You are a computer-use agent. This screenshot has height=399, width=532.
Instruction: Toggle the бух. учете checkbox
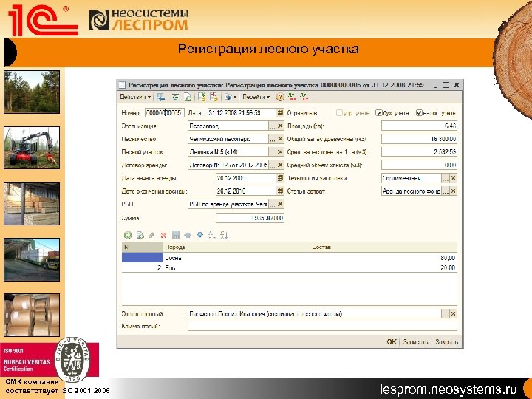click(379, 113)
